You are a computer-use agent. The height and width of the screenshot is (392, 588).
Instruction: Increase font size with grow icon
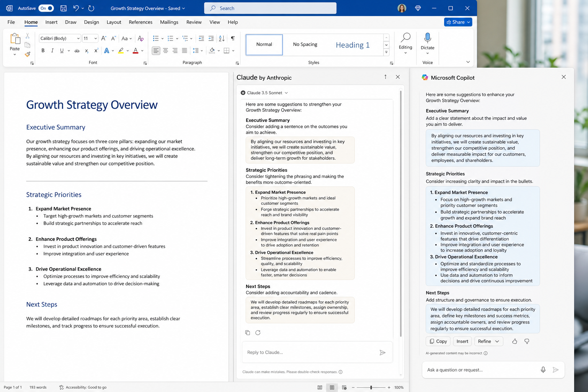pos(104,38)
